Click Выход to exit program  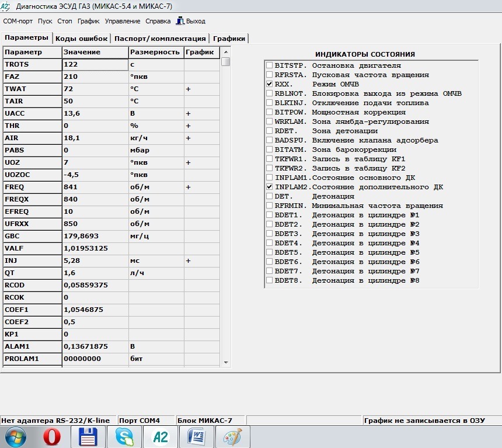196,21
